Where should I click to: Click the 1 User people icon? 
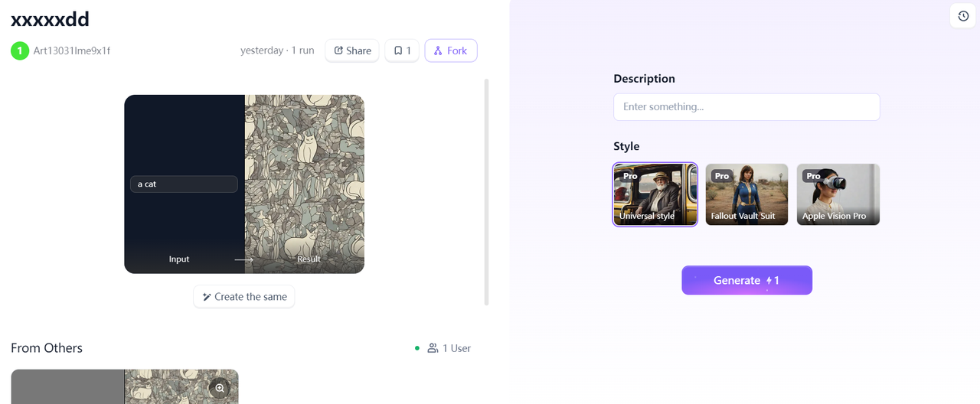433,348
